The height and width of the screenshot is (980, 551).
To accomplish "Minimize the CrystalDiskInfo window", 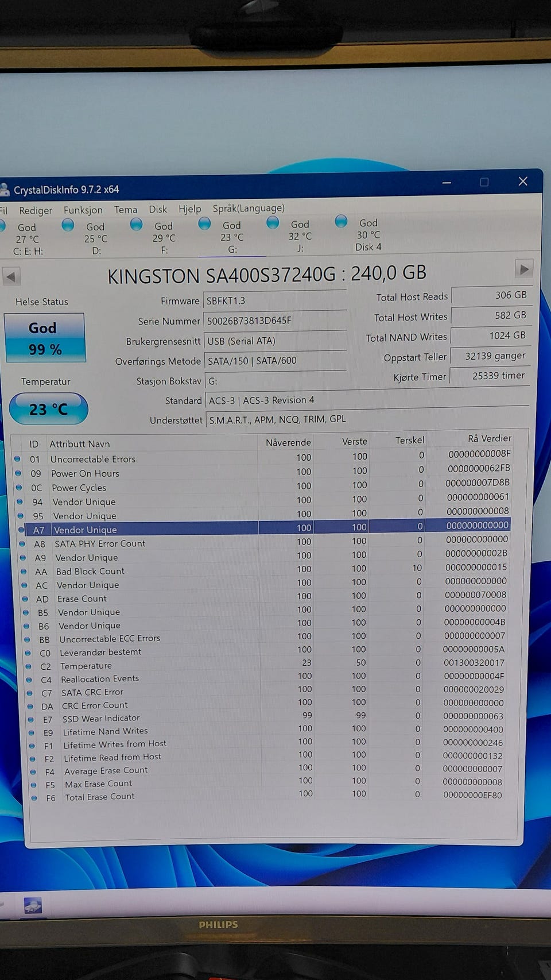I will coord(447,183).
